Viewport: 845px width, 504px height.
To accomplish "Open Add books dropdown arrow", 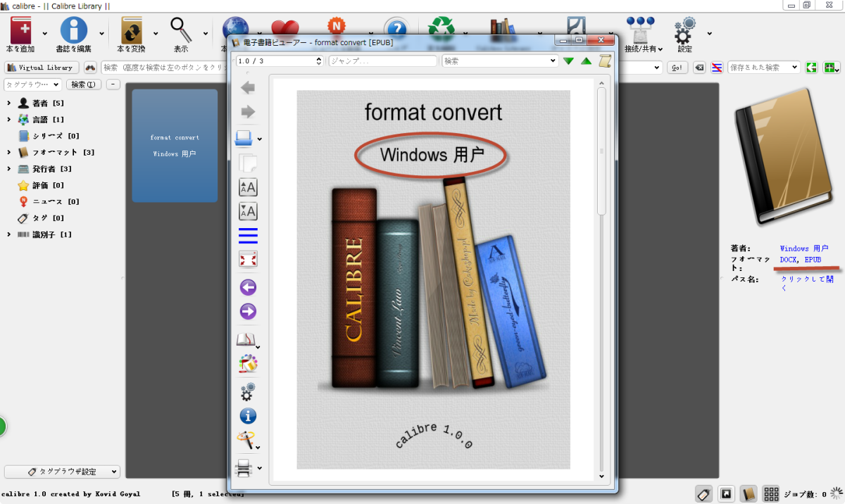I will 45,32.
